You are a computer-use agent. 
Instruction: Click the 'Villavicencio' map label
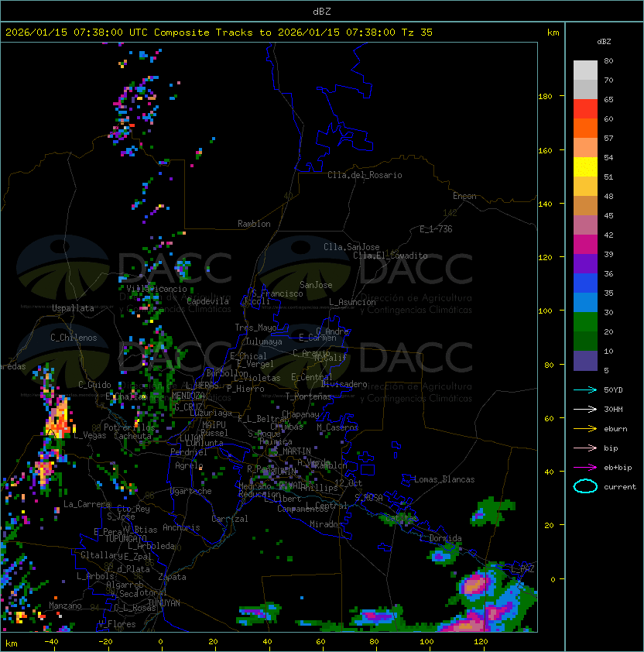156,289
